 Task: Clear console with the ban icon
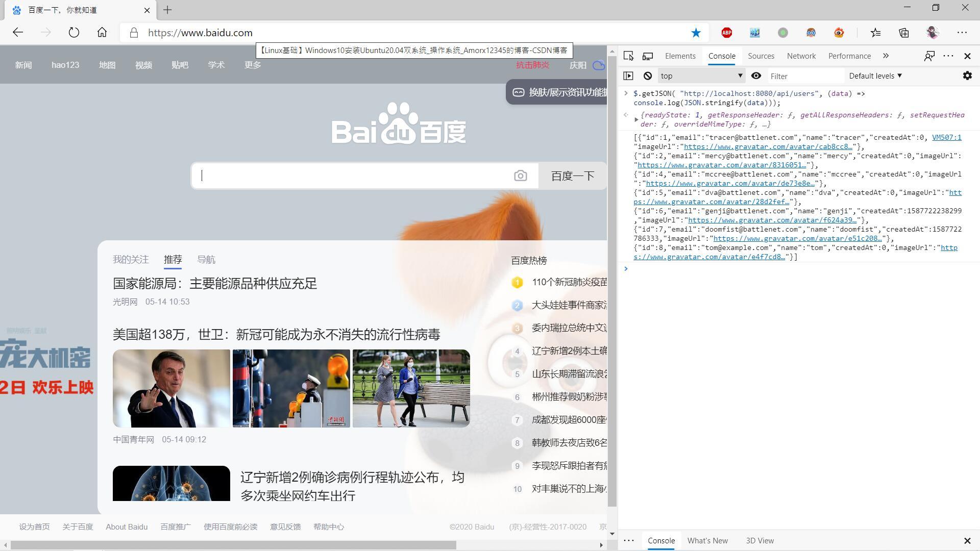[648, 76]
